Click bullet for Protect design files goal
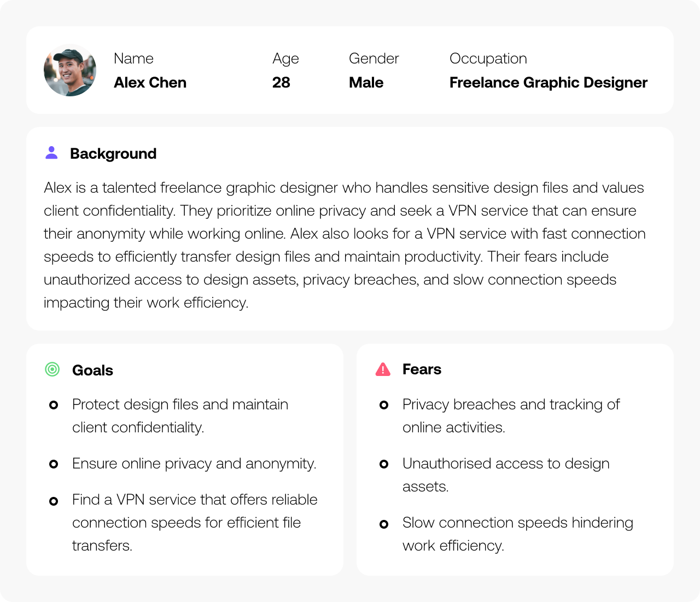Image resolution: width=700 pixels, height=602 pixels. [x=54, y=405]
